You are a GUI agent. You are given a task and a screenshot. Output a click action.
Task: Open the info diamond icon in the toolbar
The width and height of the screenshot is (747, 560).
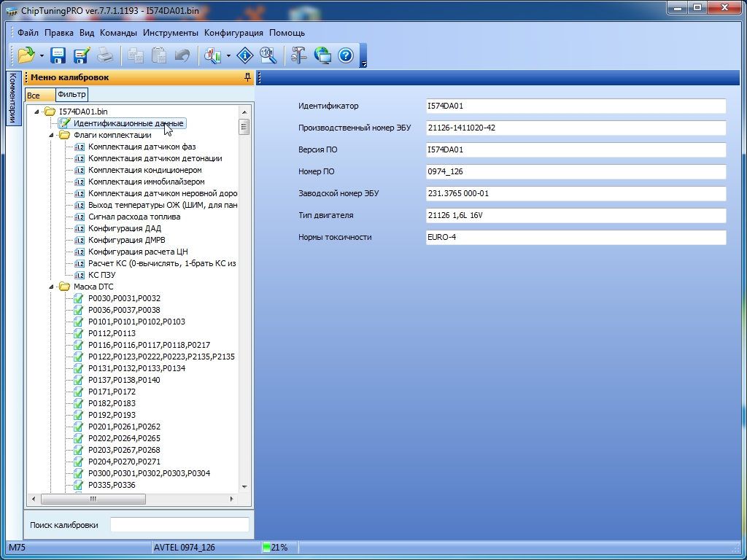[246, 55]
